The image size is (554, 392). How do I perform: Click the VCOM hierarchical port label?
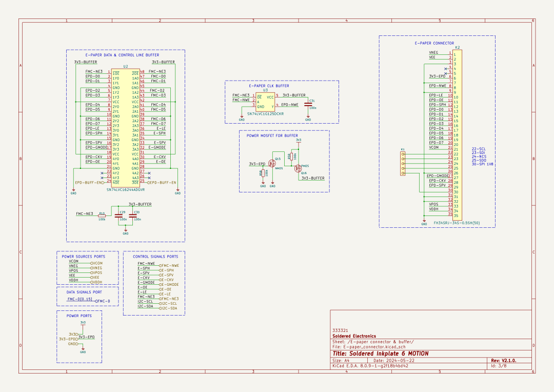pyautogui.click(x=97, y=263)
